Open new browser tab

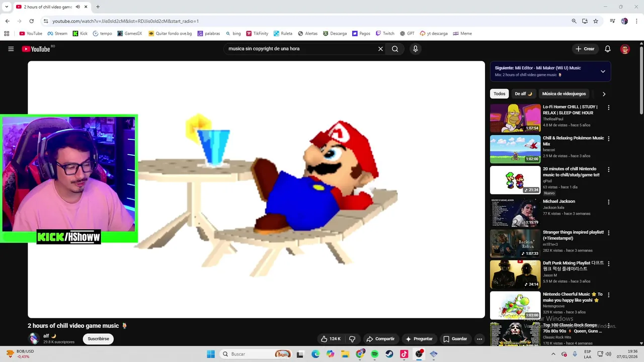(98, 7)
